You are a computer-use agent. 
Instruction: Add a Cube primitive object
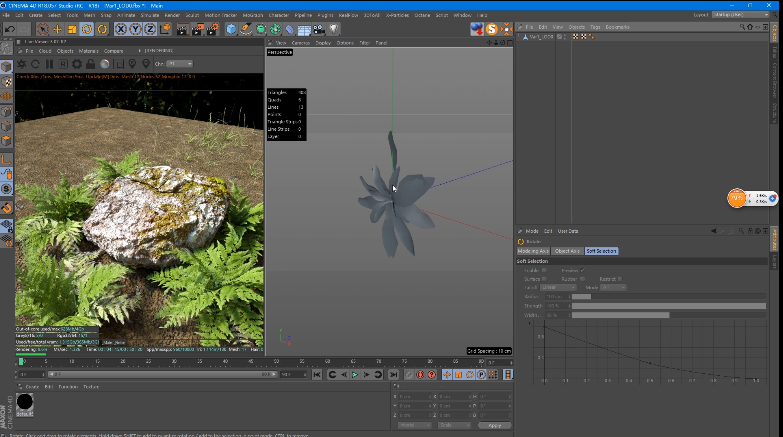point(231,29)
